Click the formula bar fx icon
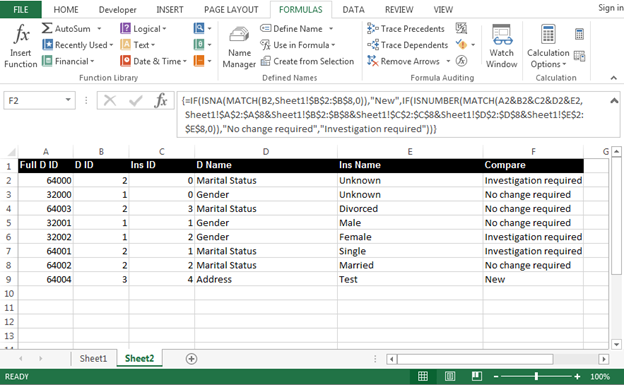 (x=161, y=100)
